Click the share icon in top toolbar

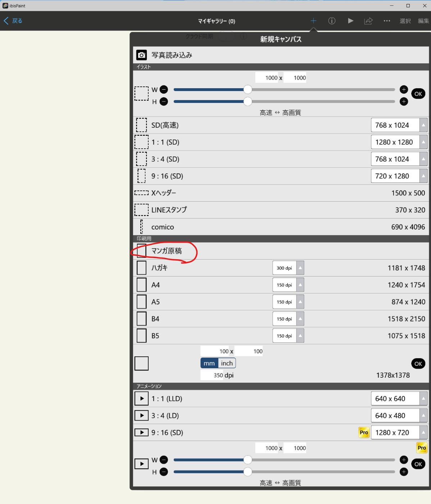click(x=368, y=21)
